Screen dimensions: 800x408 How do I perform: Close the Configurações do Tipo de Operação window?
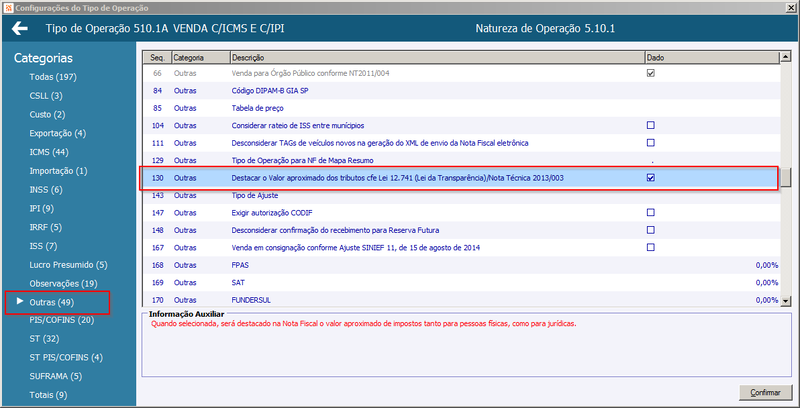coord(791,8)
